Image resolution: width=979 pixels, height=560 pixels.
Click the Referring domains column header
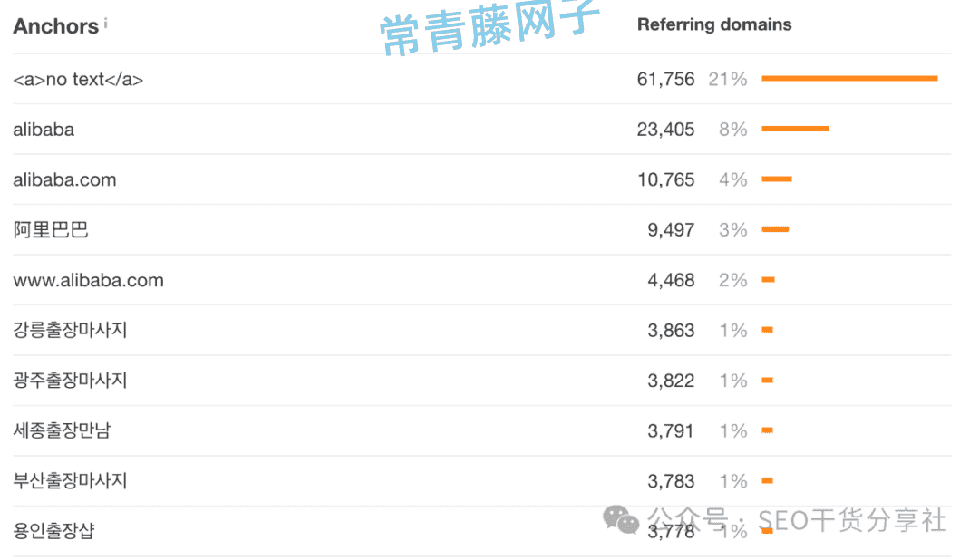click(713, 24)
